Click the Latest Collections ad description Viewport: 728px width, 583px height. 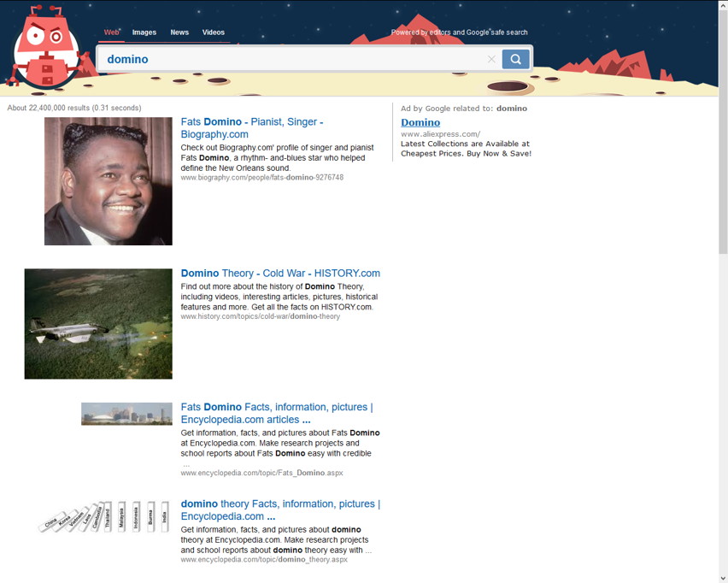pyautogui.click(x=466, y=149)
